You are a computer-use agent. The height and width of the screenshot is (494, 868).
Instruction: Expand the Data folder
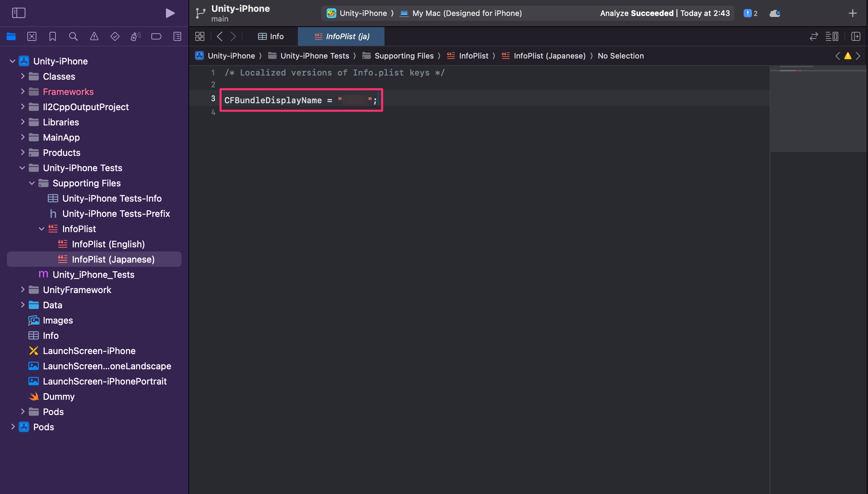coord(23,305)
